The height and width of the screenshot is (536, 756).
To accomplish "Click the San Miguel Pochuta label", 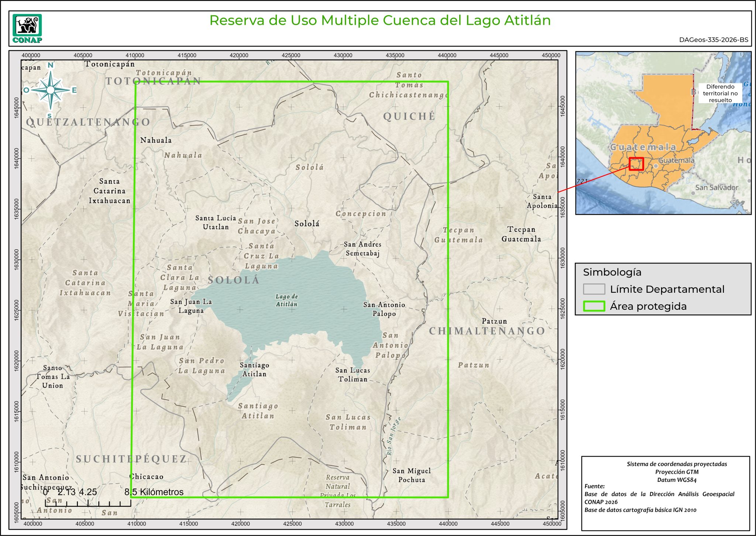I will (x=411, y=475).
